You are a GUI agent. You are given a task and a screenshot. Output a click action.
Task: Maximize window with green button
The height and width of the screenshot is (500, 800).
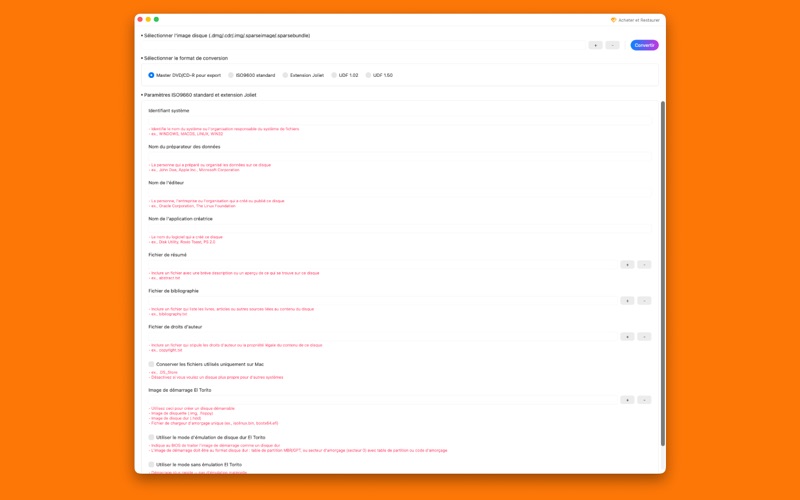point(157,19)
